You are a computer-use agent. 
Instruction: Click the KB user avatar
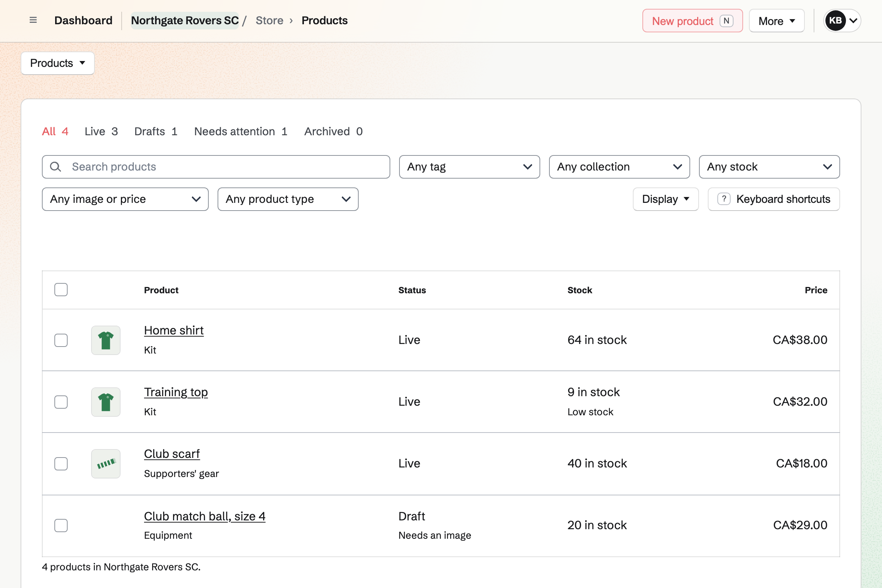pyautogui.click(x=835, y=21)
